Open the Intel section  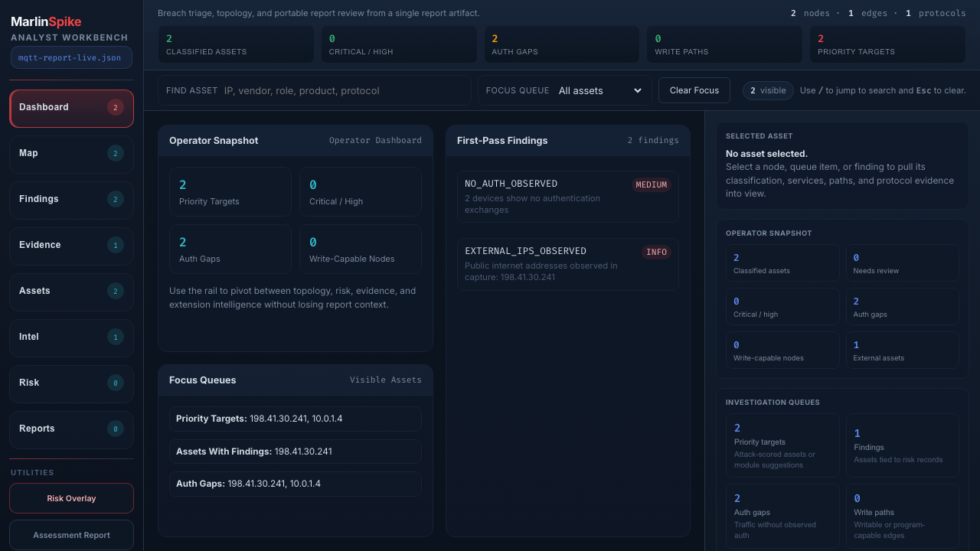(71, 337)
